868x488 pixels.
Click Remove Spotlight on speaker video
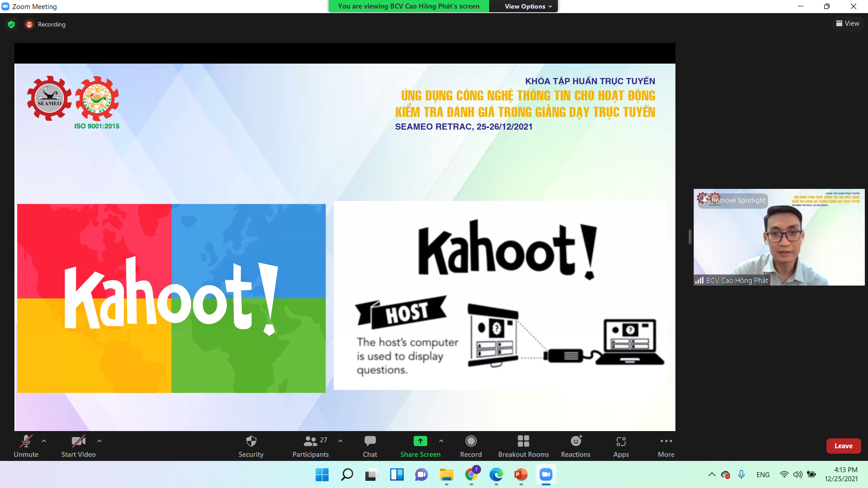[x=733, y=200]
